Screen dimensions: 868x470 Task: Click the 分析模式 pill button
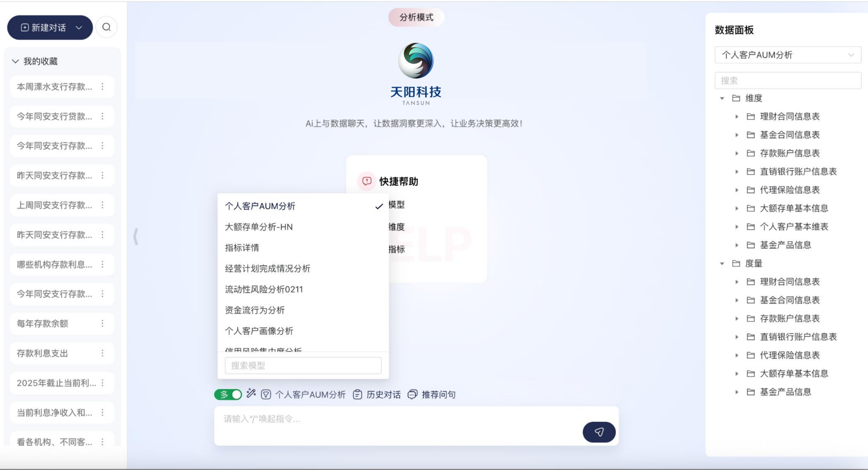click(x=416, y=17)
